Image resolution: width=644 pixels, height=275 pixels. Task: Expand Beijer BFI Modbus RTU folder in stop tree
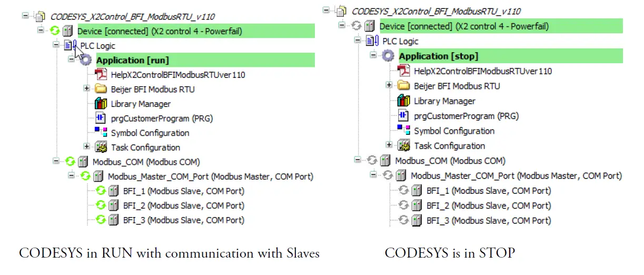click(389, 85)
